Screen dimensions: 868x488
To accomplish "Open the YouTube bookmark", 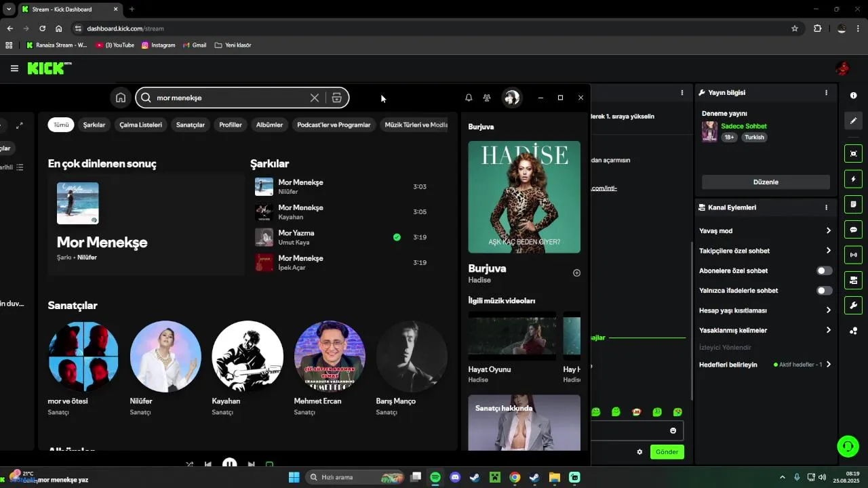I will pyautogui.click(x=115, y=45).
